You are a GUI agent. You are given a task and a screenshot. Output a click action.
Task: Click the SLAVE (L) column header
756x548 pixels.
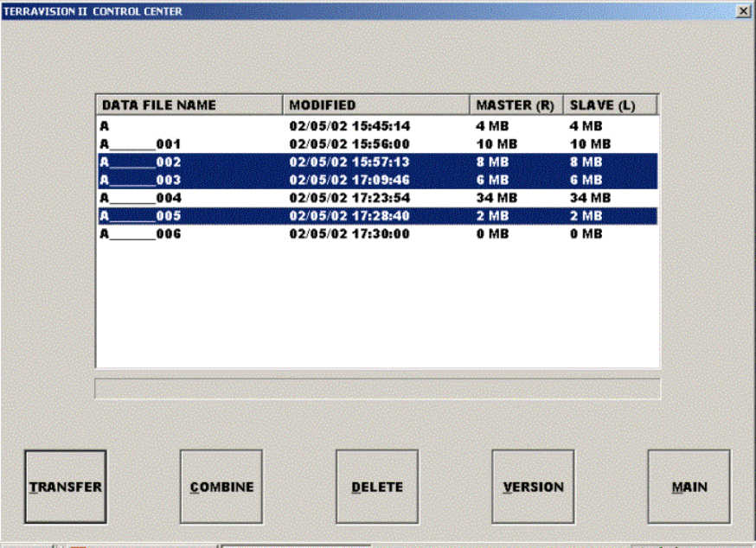(610, 105)
